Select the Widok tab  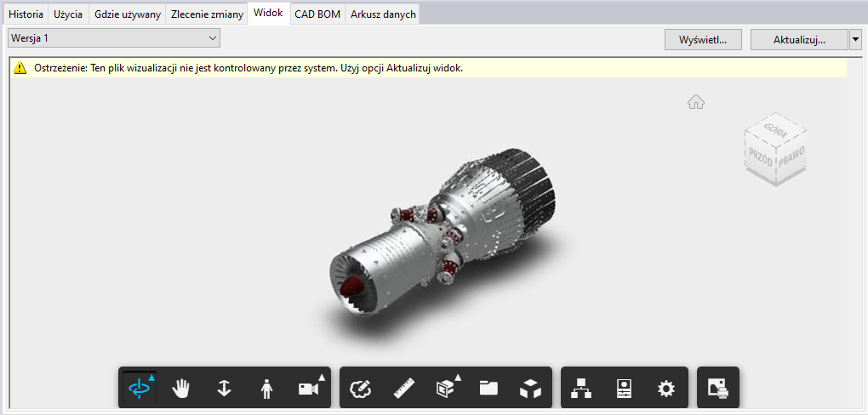point(268,14)
